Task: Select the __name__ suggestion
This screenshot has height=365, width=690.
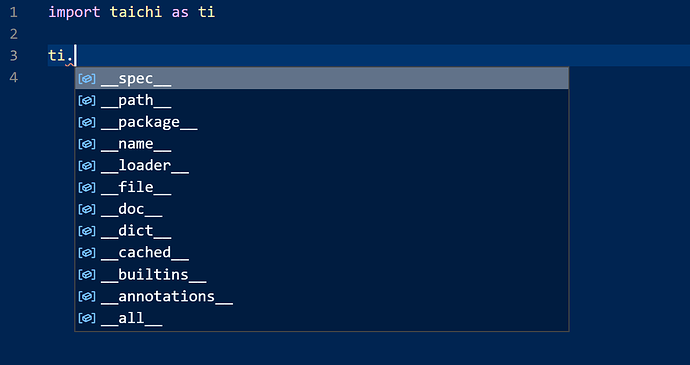Action: pos(322,144)
